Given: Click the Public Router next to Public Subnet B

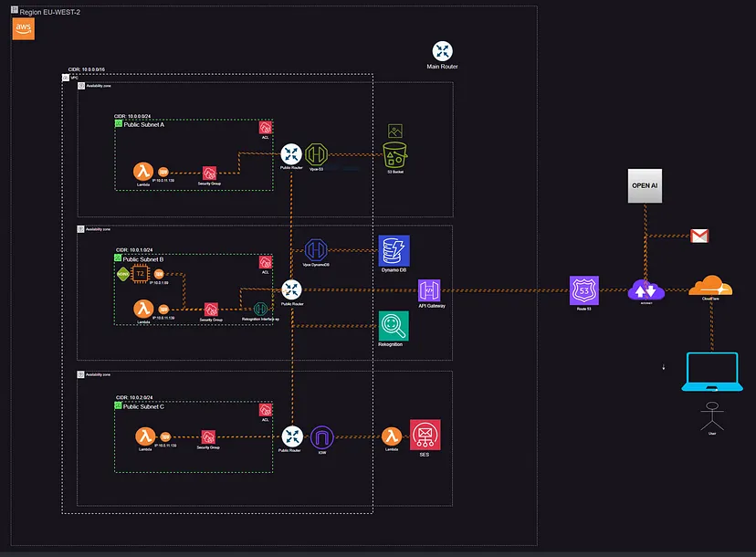Looking at the screenshot, I should click(291, 289).
